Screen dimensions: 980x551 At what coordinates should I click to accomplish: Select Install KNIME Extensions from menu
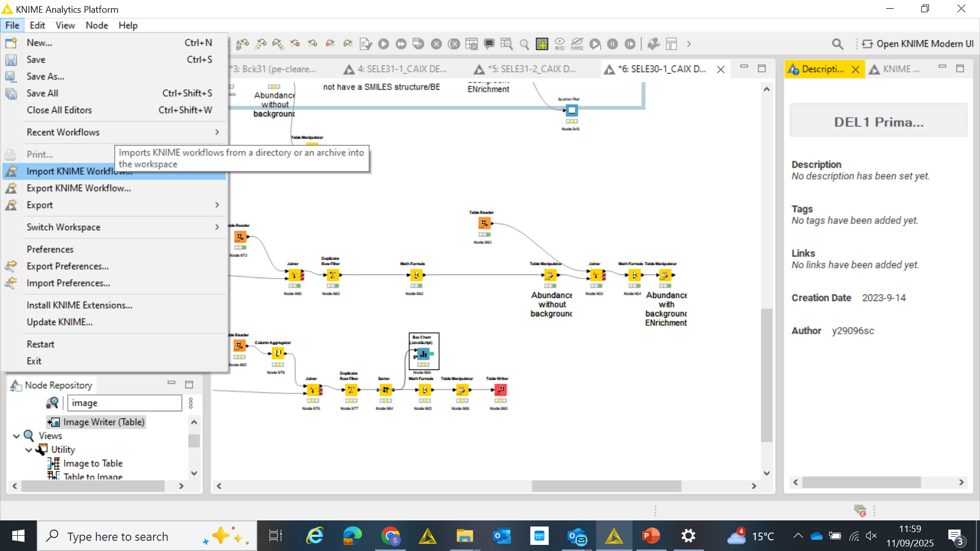pyautogui.click(x=79, y=305)
